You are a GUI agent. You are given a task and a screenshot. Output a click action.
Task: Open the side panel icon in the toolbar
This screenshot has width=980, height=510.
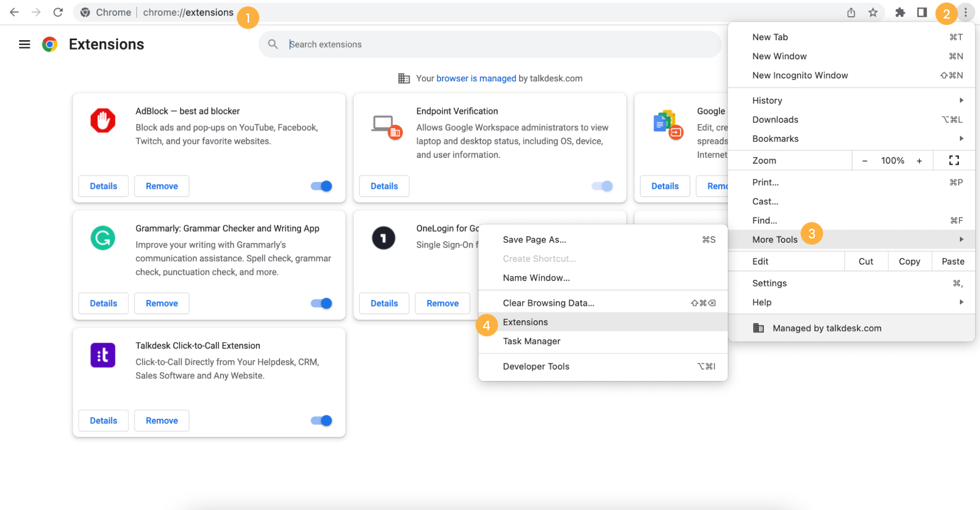(x=922, y=12)
